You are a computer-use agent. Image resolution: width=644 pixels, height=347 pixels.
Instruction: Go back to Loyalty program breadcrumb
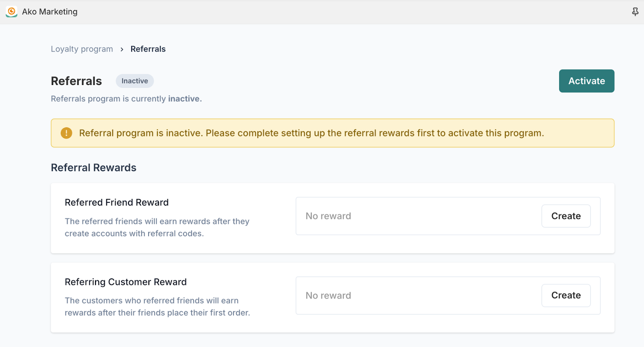(x=82, y=49)
